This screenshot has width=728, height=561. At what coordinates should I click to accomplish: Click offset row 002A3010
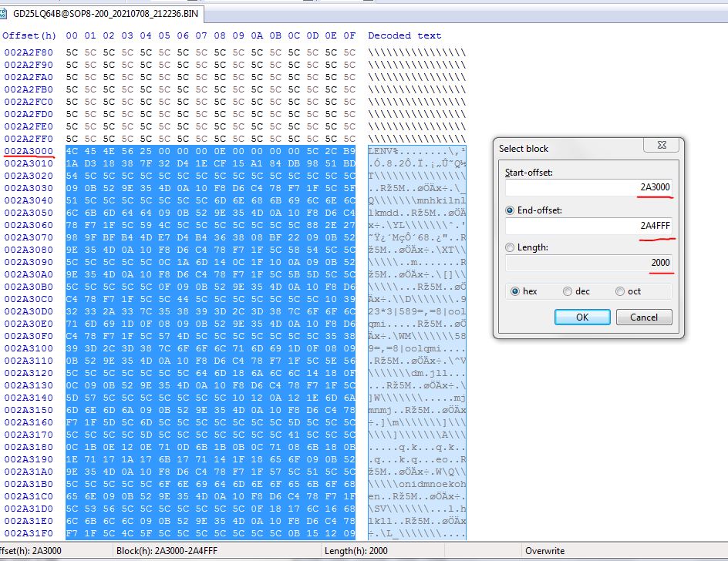[x=29, y=163]
